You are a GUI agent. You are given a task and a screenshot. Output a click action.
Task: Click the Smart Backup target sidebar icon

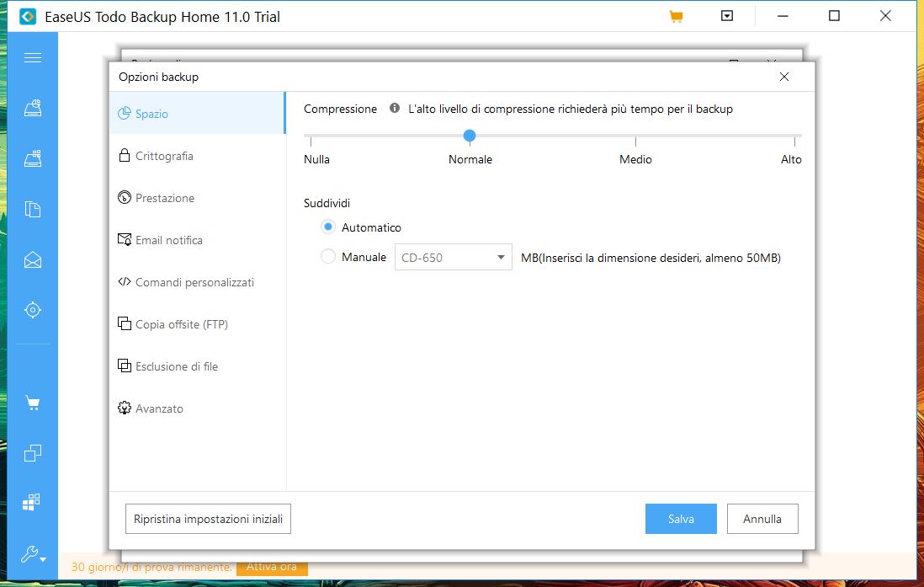pos(33,310)
